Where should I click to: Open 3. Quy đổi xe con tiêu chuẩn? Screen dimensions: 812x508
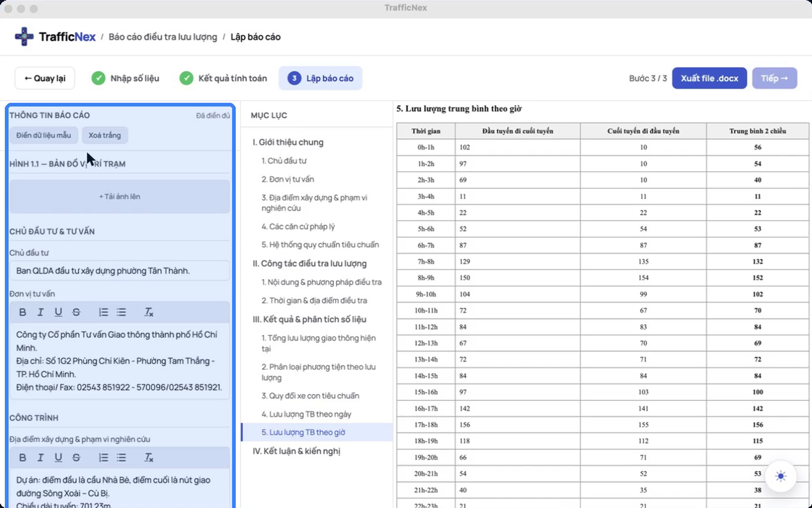pos(310,396)
